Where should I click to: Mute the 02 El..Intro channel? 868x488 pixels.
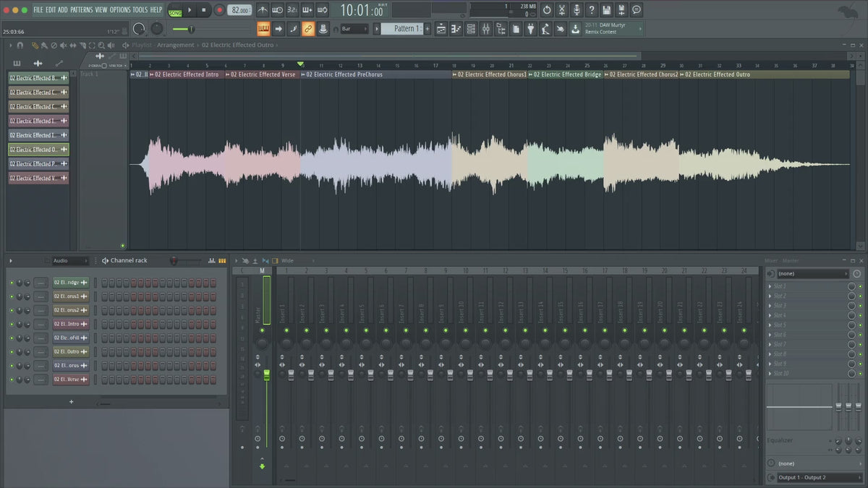point(12,324)
